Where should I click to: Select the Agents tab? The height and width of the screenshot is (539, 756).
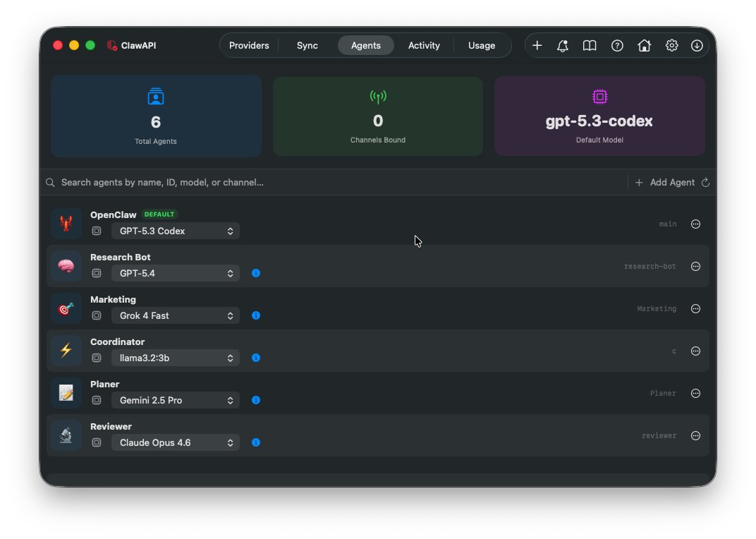[x=366, y=45]
